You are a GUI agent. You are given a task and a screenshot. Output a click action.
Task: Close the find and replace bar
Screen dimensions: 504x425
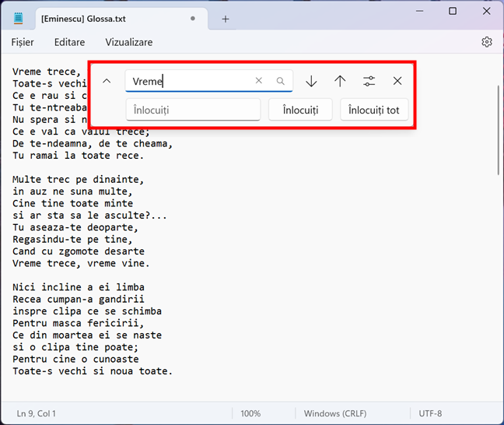click(397, 81)
